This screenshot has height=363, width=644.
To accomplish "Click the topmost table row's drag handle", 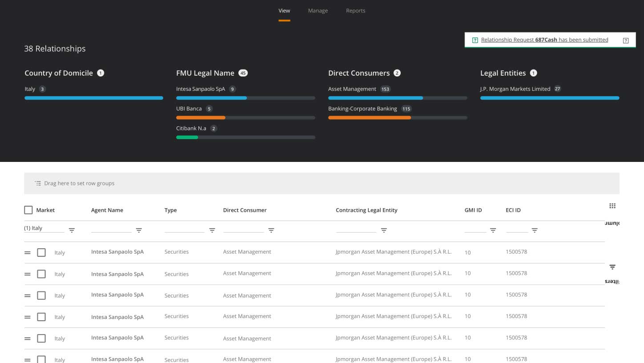I will [x=28, y=253].
